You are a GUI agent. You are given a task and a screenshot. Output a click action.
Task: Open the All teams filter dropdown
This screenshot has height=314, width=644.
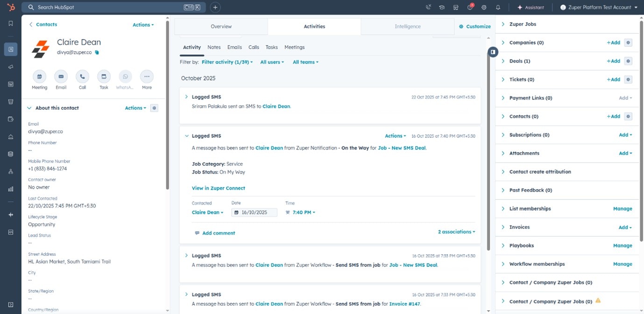tap(305, 62)
